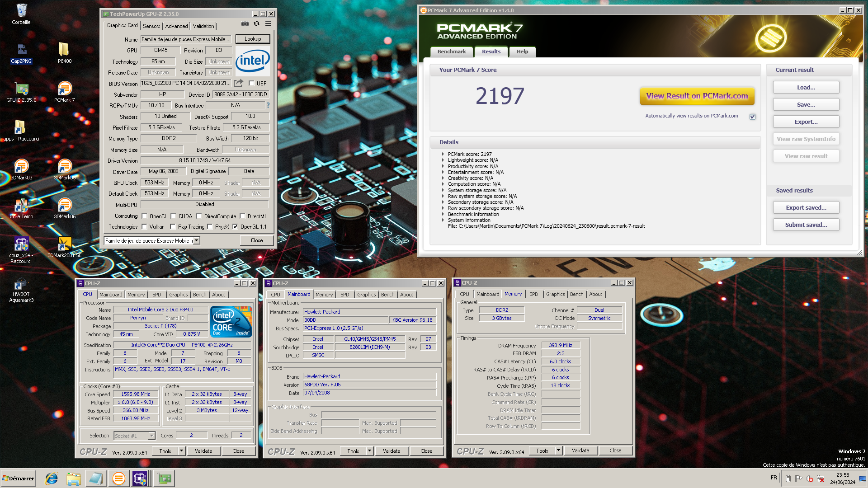Open the 3DMark03 desktop shortcut
Screen dimensions: 868x488
(x=21, y=170)
